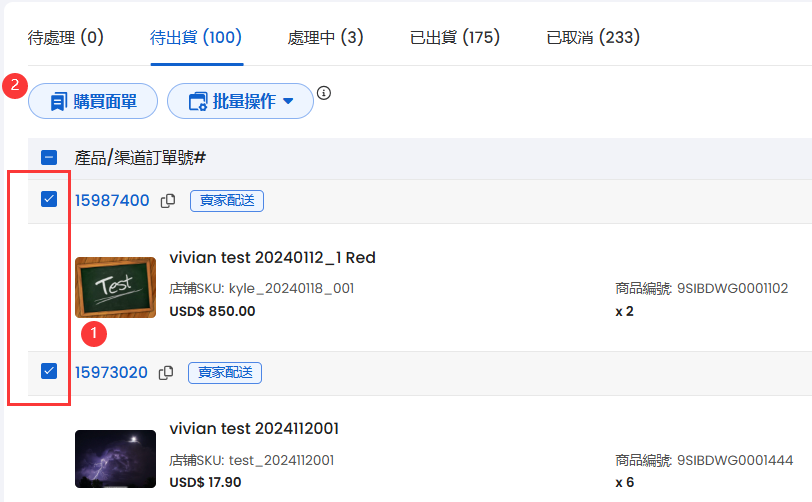Open order number 15973020 link
This screenshot has width=812, height=502.
[x=111, y=373]
